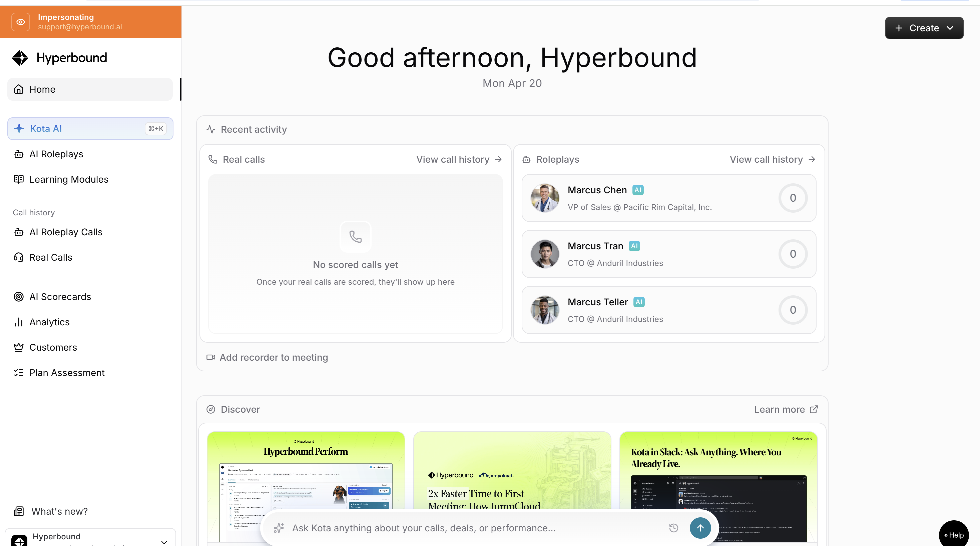Image resolution: width=980 pixels, height=546 pixels.
Task: Click the phone icon in empty calls state
Action: click(x=355, y=236)
